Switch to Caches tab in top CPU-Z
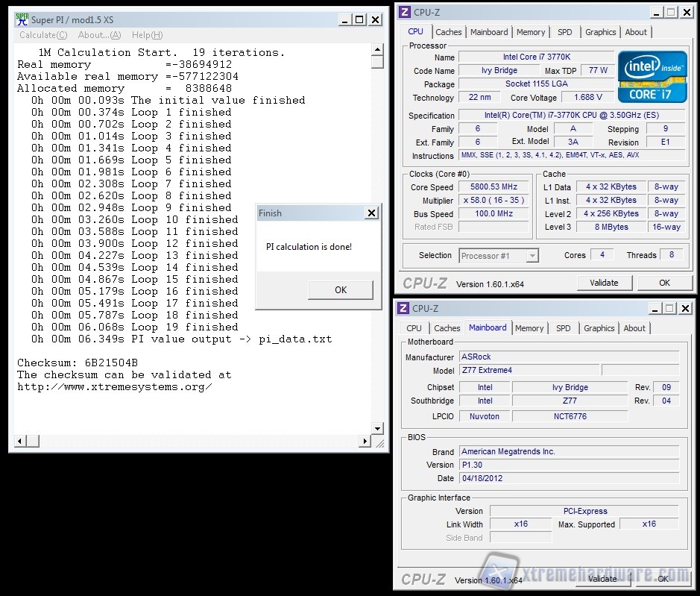 (448, 32)
